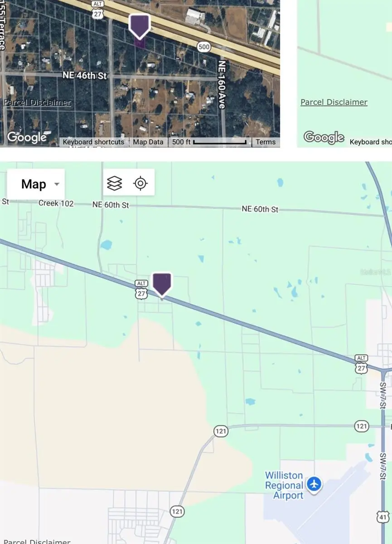Click the Map Data label
Screen dimensions: 392x544
click(x=148, y=142)
